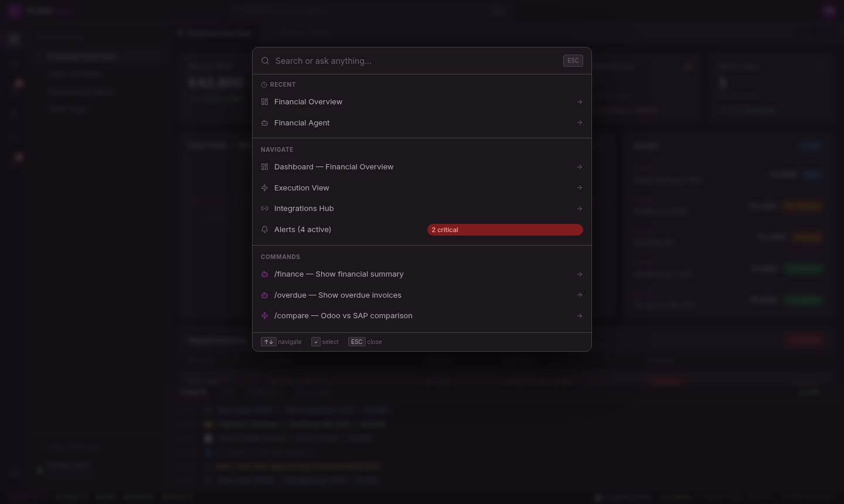The image size is (844, 504).
Task: Click the lightning icon beside the /compare command
Action: 265,315
